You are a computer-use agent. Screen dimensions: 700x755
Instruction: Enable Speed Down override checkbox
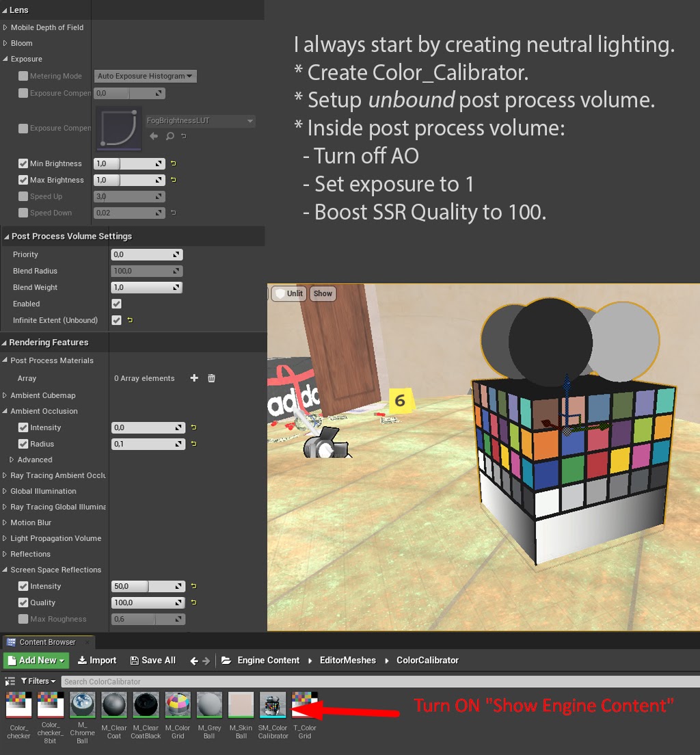(x=23, y=213)
